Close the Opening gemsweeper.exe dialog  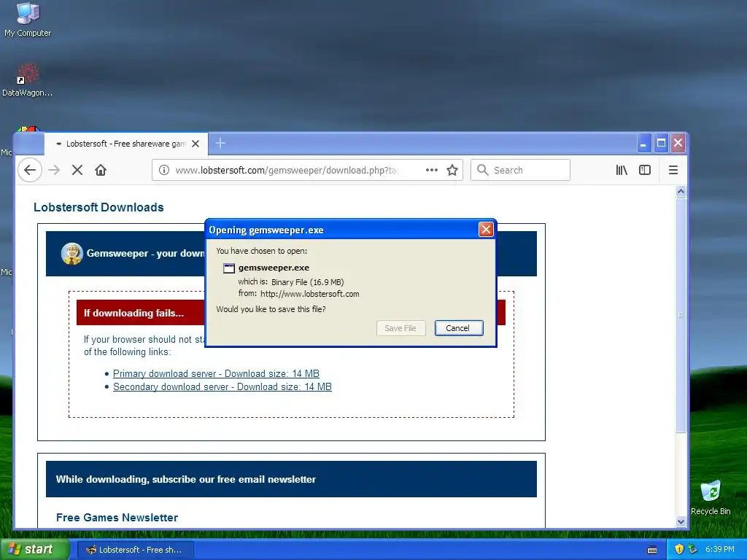[485, 230]
